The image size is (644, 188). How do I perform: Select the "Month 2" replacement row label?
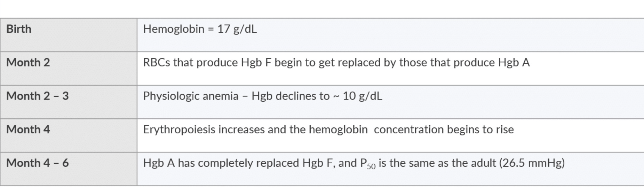(28, 63)
